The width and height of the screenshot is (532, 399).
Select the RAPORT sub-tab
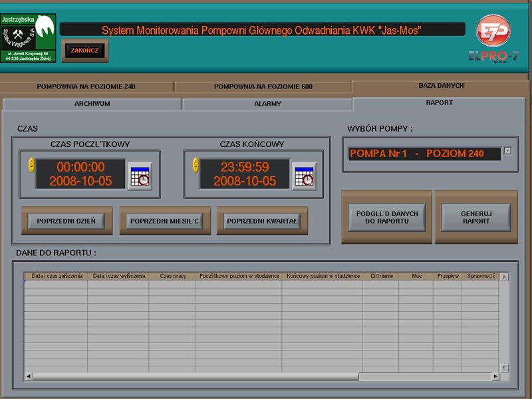(439, 103)
